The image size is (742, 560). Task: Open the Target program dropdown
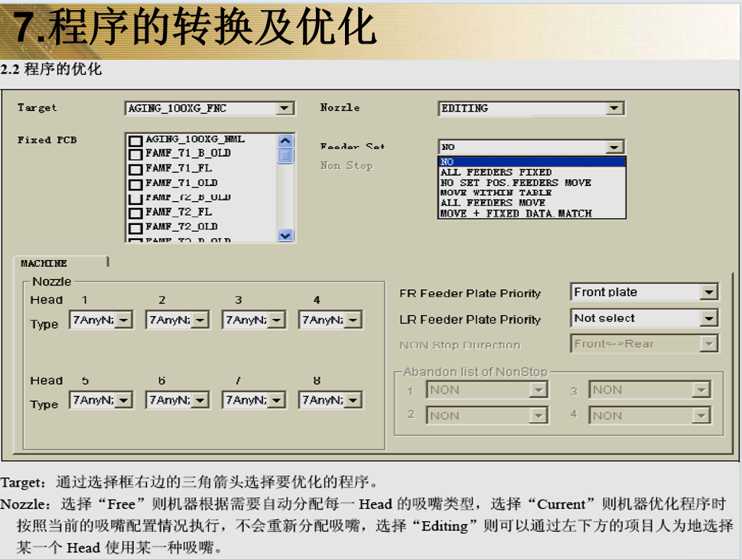285,109
